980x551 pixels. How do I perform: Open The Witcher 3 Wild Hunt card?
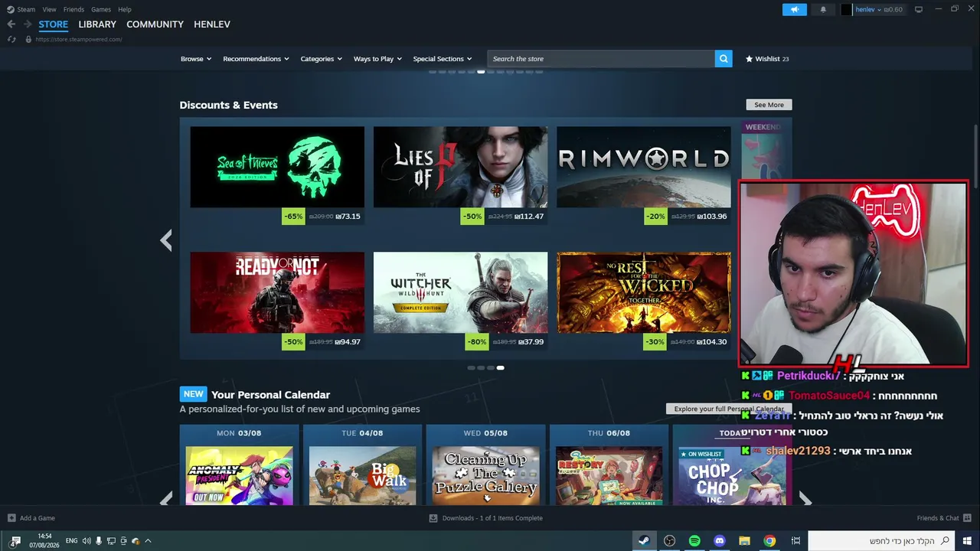click(460, 302)
